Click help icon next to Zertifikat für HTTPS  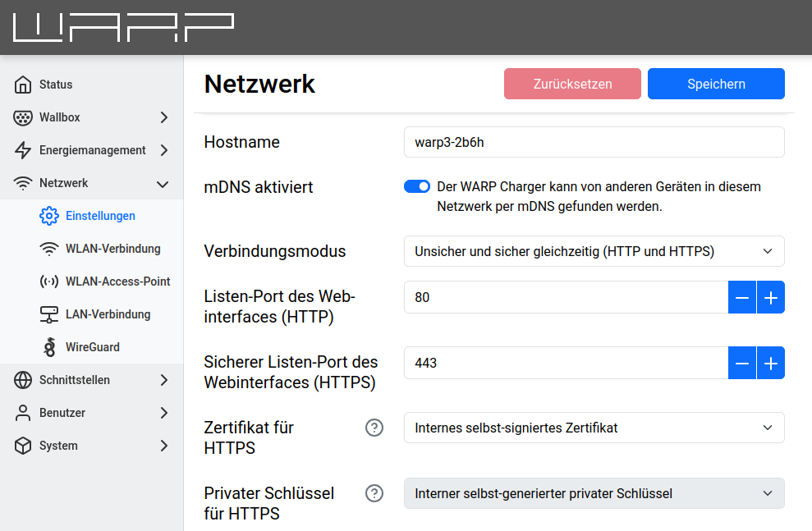pyautogui.click(x=374, y=428)
